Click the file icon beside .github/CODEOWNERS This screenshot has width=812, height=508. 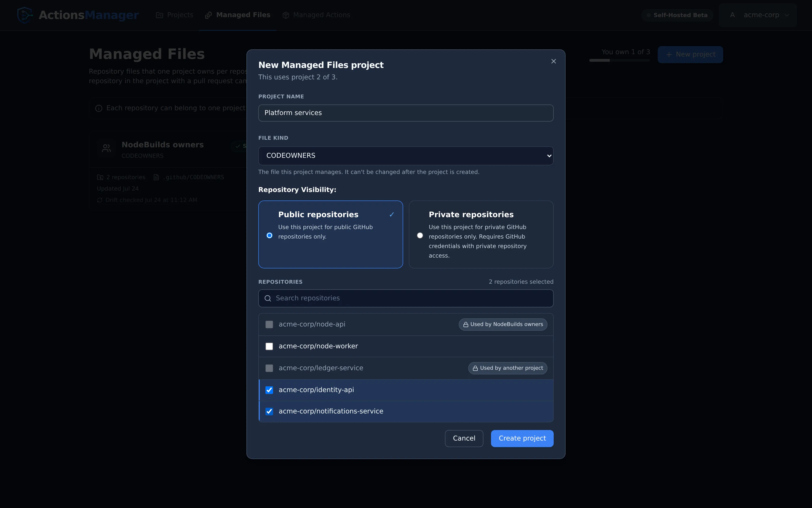click(156, 177)
